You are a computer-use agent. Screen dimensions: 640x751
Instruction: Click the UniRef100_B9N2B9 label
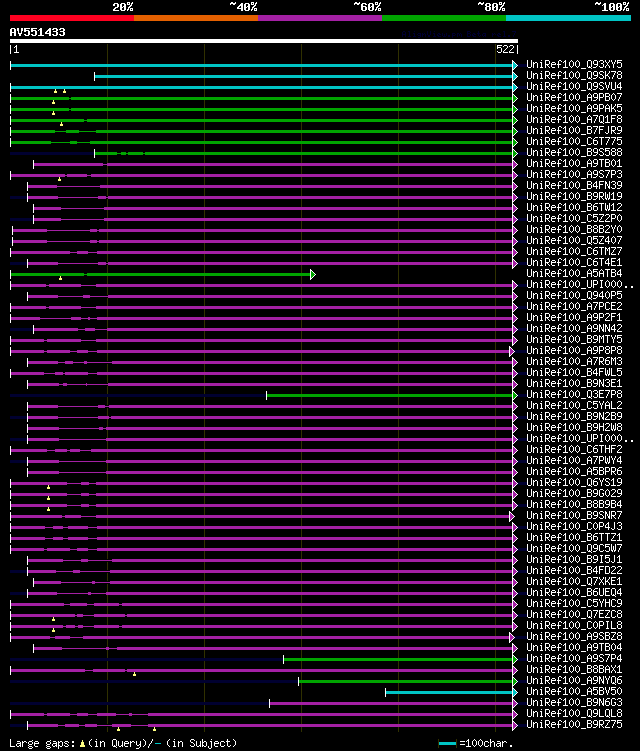tap(574, 417)
